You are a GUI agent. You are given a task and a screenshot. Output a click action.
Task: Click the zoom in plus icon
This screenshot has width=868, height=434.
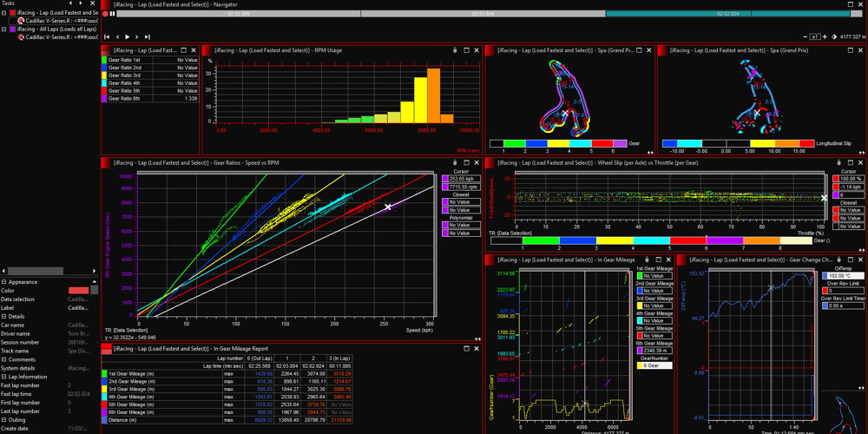(x=825, y=37)
